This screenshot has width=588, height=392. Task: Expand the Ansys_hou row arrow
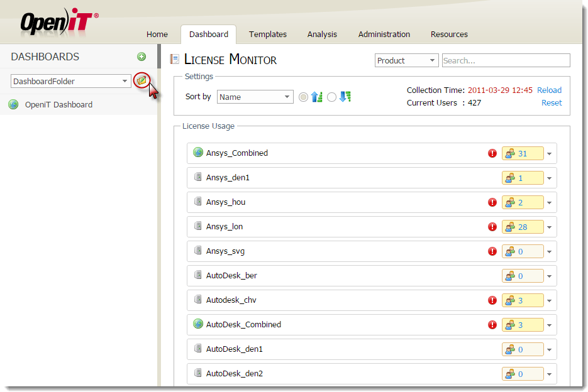tap(550, 203)
